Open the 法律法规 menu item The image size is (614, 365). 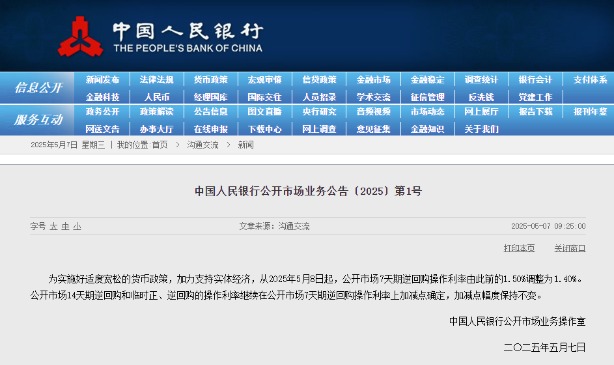click(x=156, y=80)
